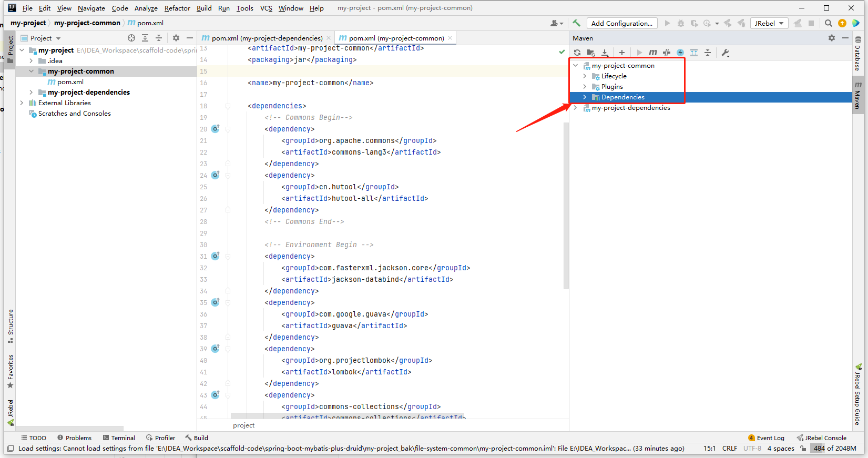The image size is (868, 458).
Task: Click gutter bean icon beside the hutool-all dependency
Action: click(x=216, y=175)
